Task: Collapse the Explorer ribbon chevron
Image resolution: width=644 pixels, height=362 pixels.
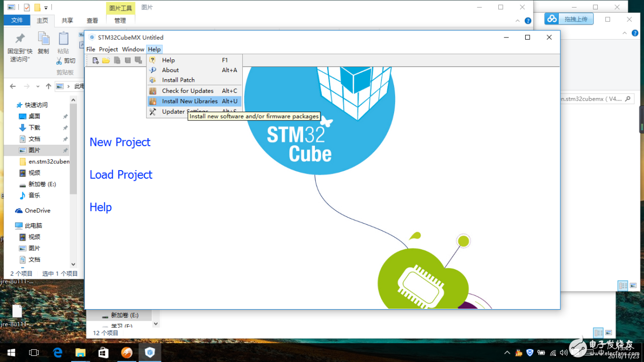Action: pos(518,21)
